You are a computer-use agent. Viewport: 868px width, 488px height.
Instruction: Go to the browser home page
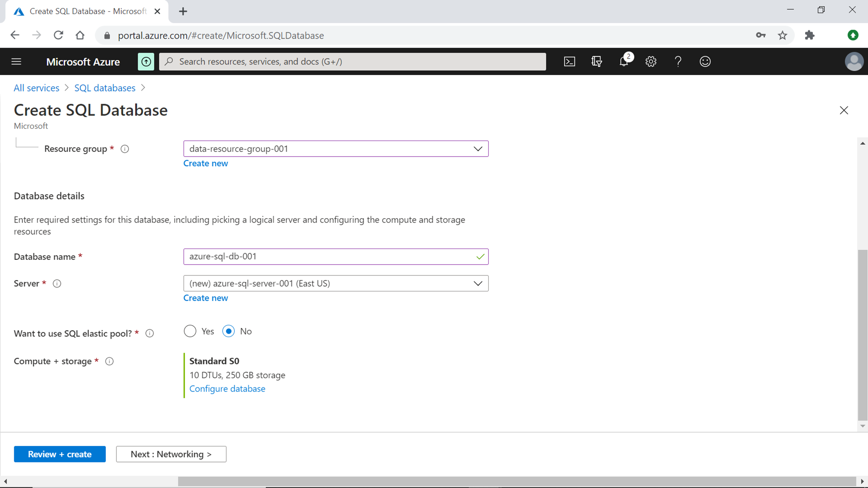click(x=80, y=35)
